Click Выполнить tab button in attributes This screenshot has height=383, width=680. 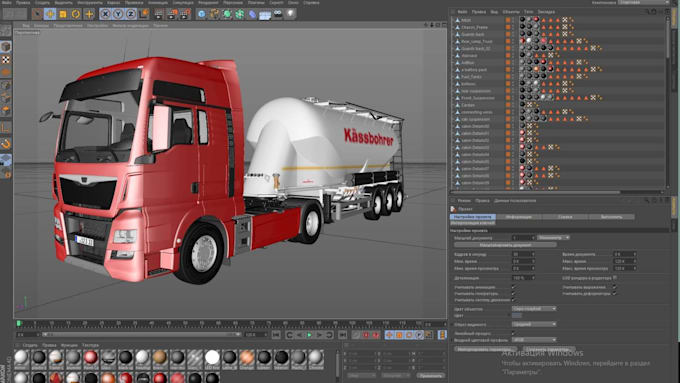click(x=611, y=216)
